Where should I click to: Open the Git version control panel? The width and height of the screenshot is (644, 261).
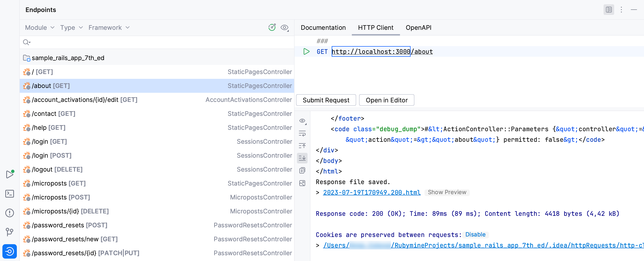point(10,232)
